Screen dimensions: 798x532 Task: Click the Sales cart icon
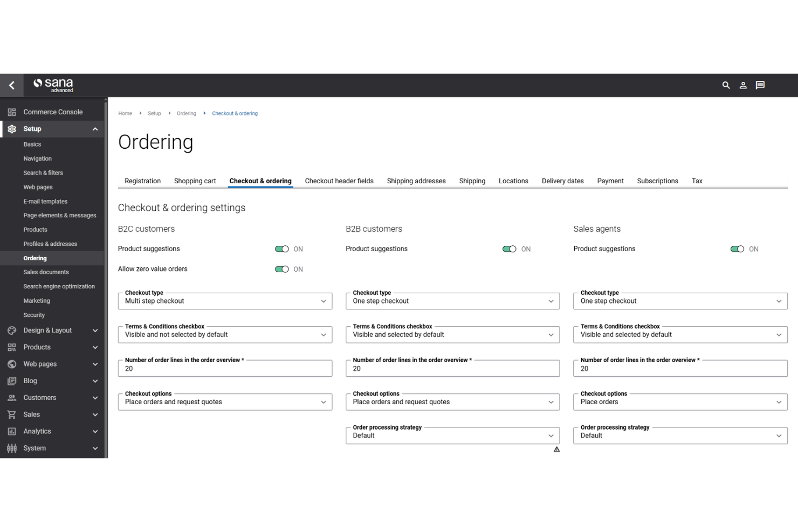click(x=12, y=414)
